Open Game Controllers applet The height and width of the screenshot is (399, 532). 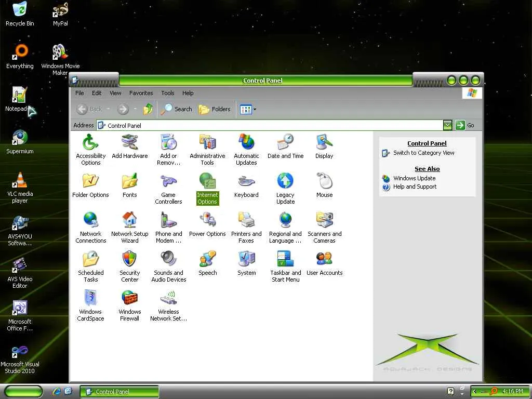(x=168, y=188)
